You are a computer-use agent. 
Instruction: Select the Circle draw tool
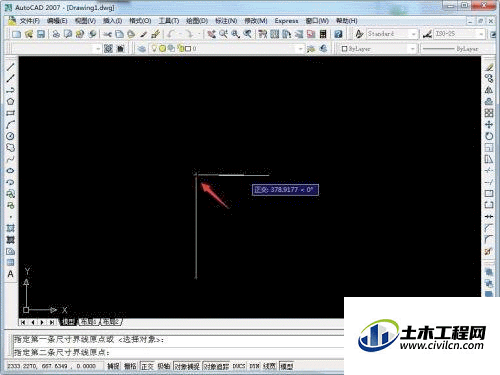coord(10,136)
